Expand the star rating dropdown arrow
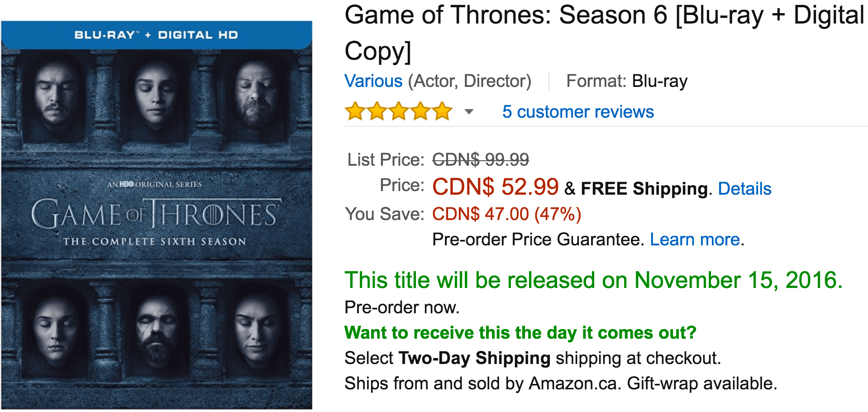The width and height of the screenshot is (868, 412). coord(469,112)
